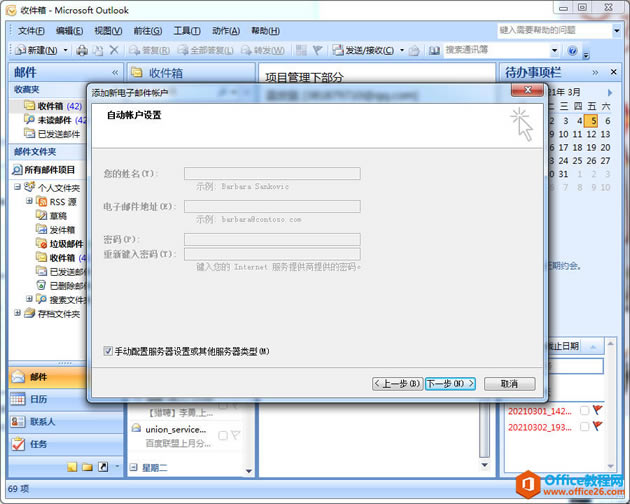Viewport: 630px width, 504px height.
Task: Click the Move to Folder toolbar icon
Action: click(98, 50)
